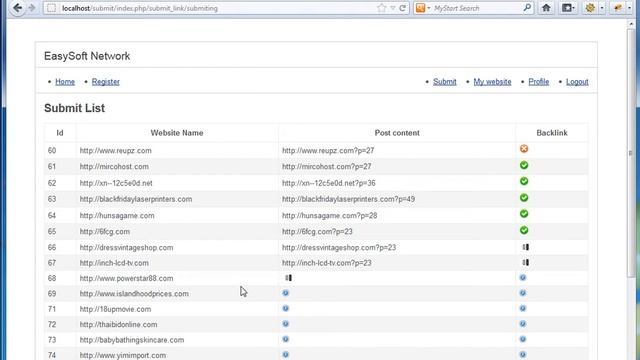Bookmark this page with the star icon

click(381, 8)
